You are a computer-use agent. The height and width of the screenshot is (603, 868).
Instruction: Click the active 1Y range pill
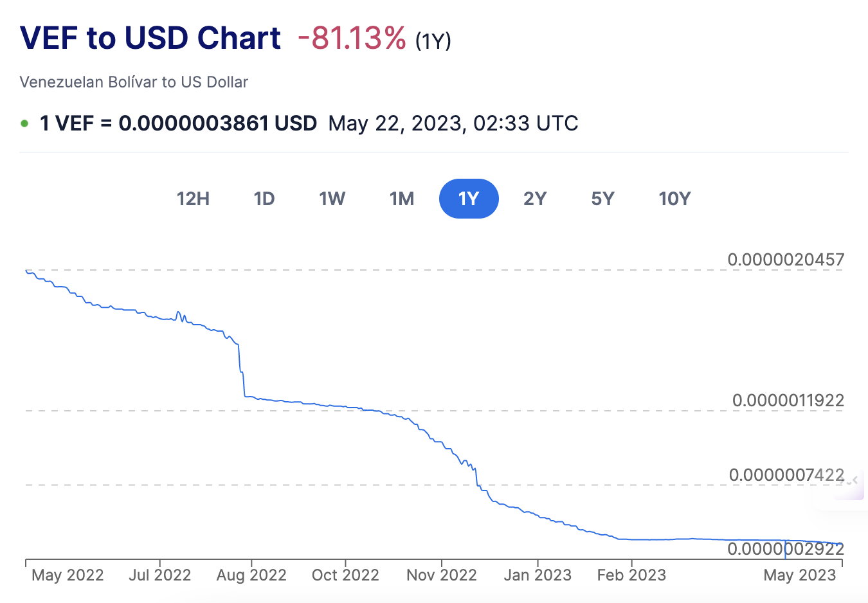coord(469,199)
